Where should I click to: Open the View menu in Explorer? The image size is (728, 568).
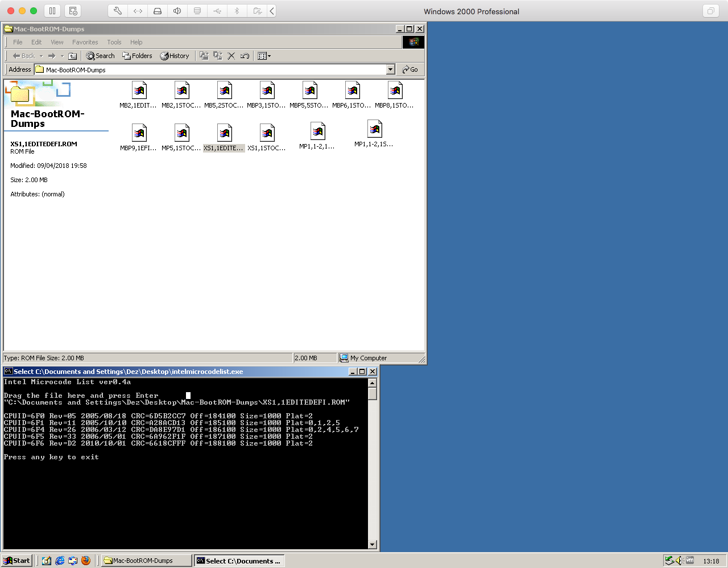pos(57,42)
